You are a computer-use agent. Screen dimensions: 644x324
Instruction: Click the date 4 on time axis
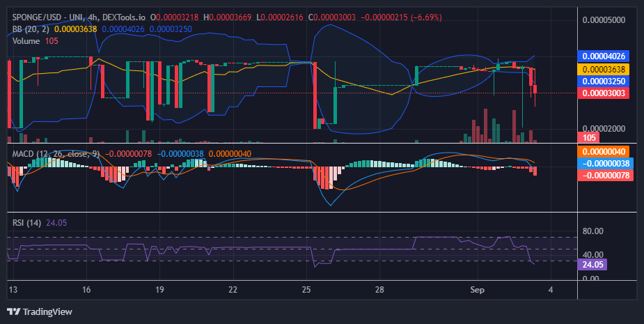[x=551, y=289]
